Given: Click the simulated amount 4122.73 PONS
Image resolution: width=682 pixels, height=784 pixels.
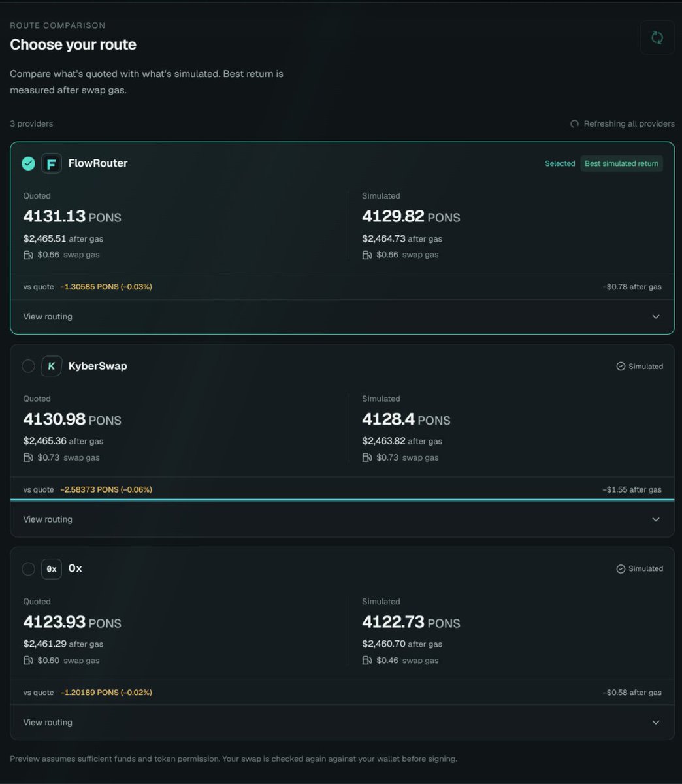Looking at the screenshot, I should [412, 622].
